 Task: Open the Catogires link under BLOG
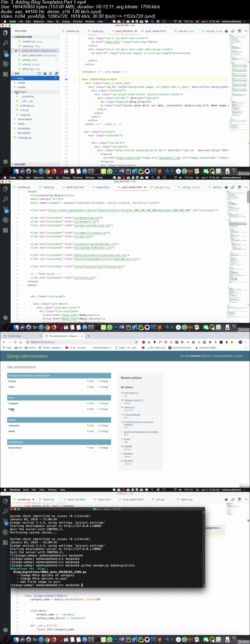[x=13, y=403]
